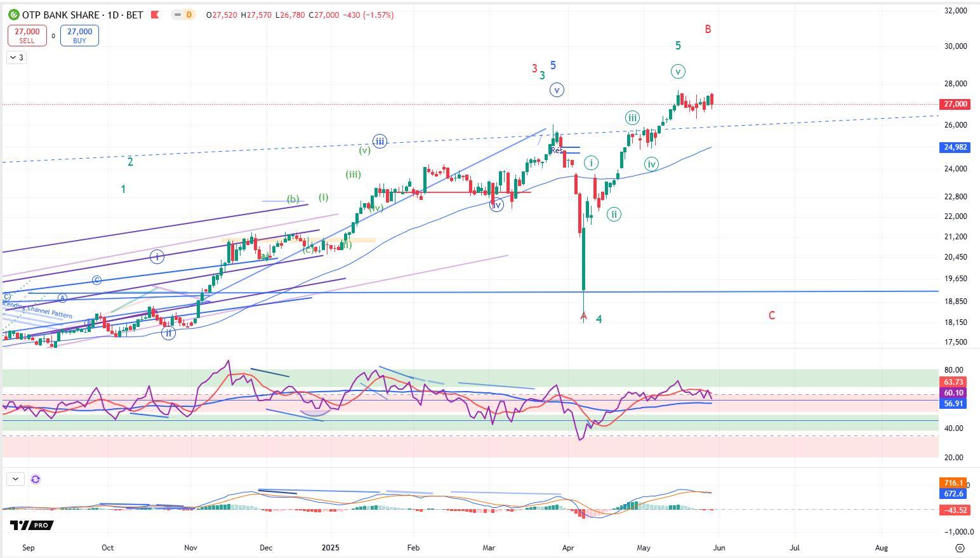Expand the bottom indicator pane legend chevron

click(15, 479)
